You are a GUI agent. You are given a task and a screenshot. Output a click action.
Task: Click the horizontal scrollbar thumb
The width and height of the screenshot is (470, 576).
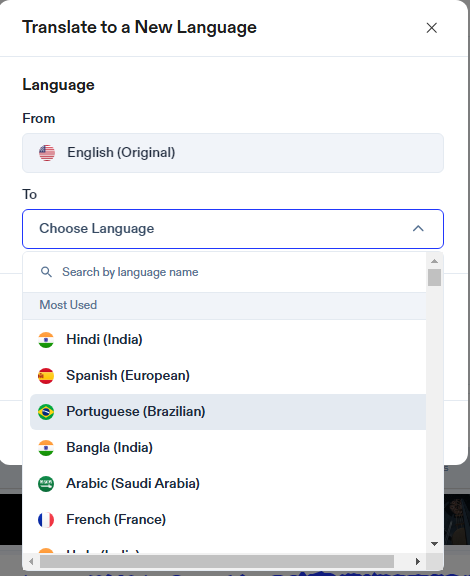(217, 561)
